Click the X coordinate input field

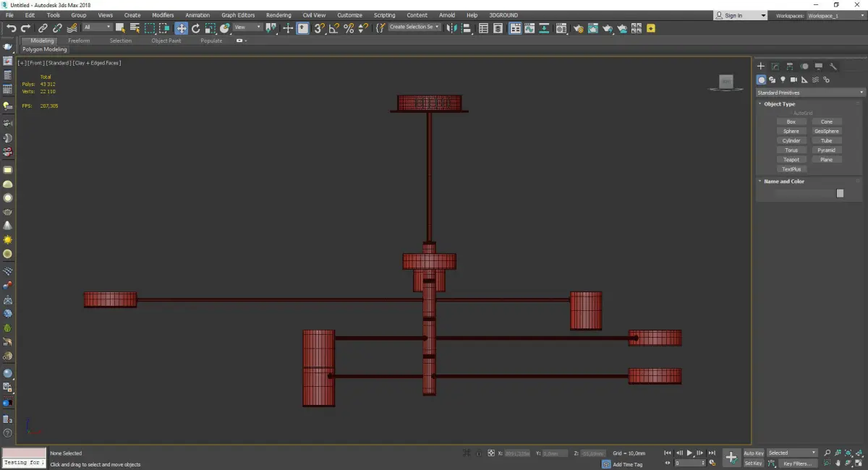coord(516,453)
